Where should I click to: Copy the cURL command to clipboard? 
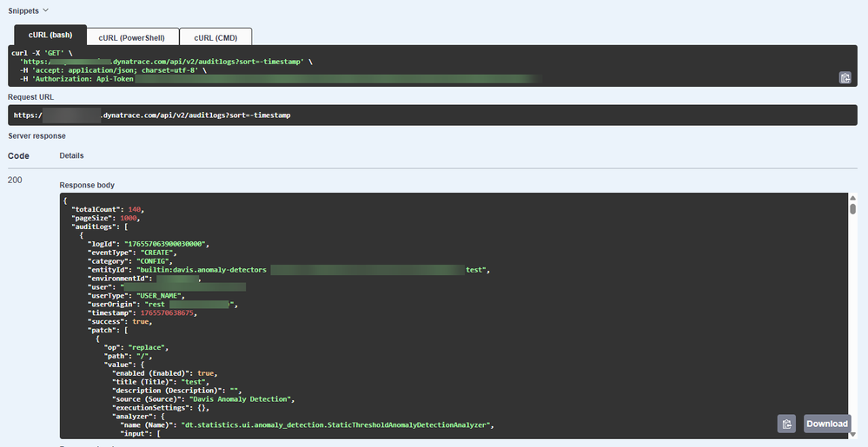(x=845, y=78)
